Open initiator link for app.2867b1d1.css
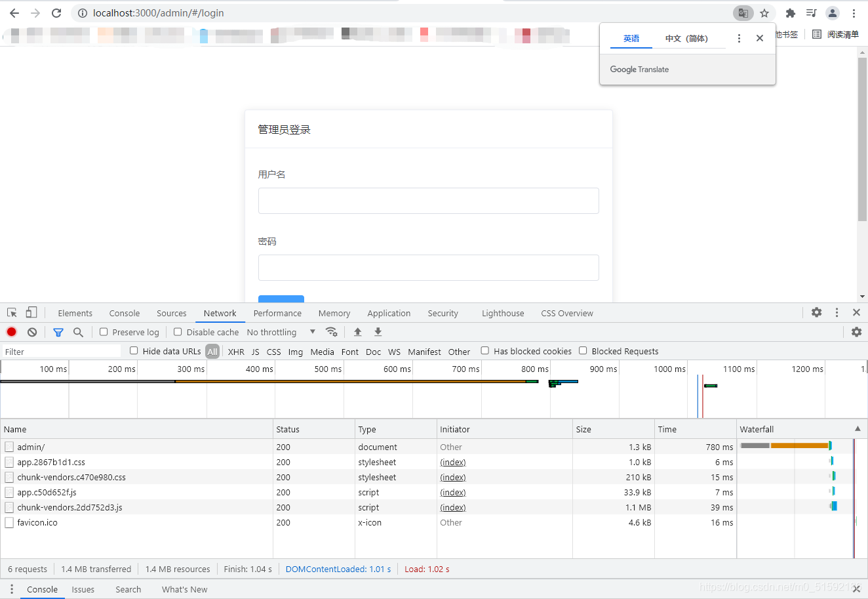This screenshot has width=868, height=599. click(453, 463)
